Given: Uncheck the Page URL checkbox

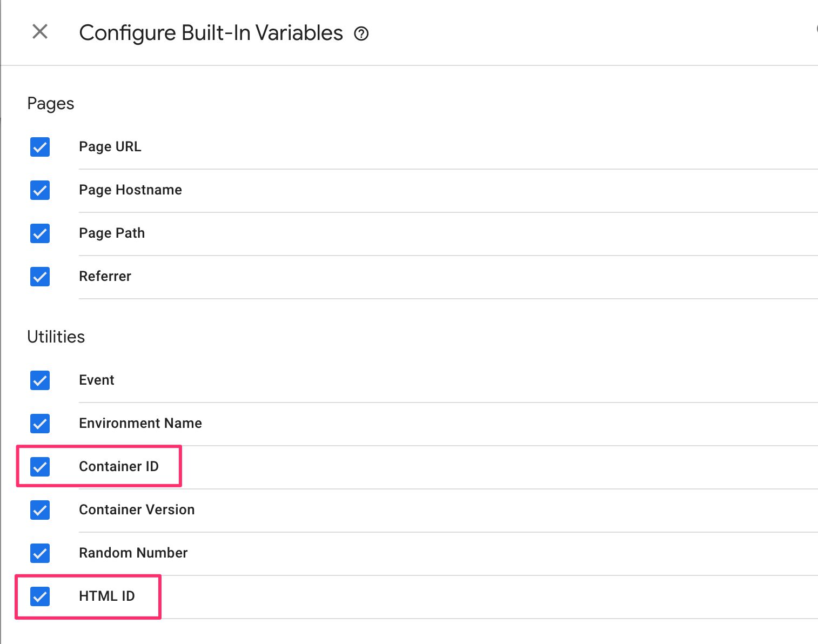Looking at the screenshot, I should [40, 147].
